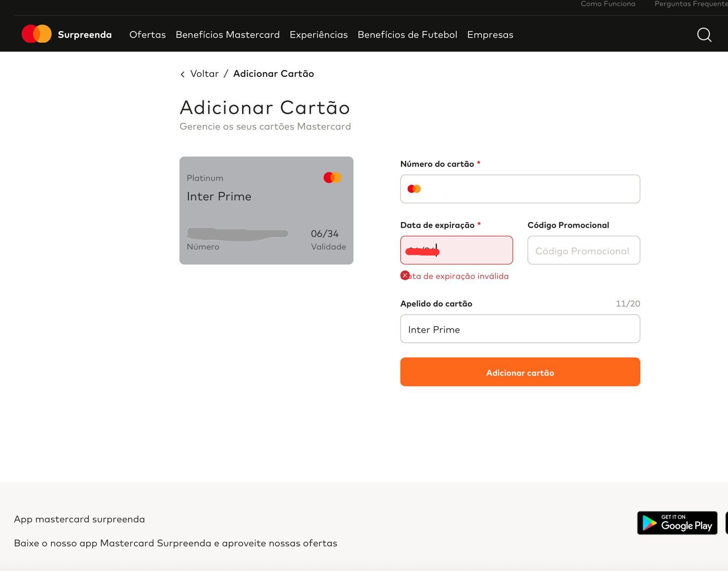Screen dimensions: 728x571
Task: Edit the Apelido do cartão field
Action: click(520, 329)
